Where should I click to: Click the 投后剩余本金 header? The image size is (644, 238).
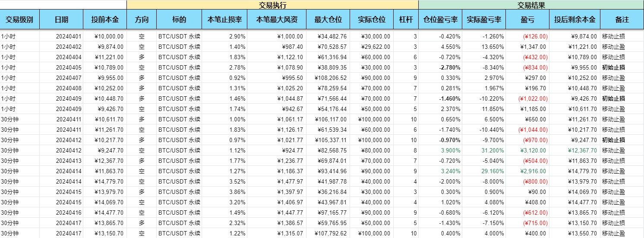click(575, 20)
